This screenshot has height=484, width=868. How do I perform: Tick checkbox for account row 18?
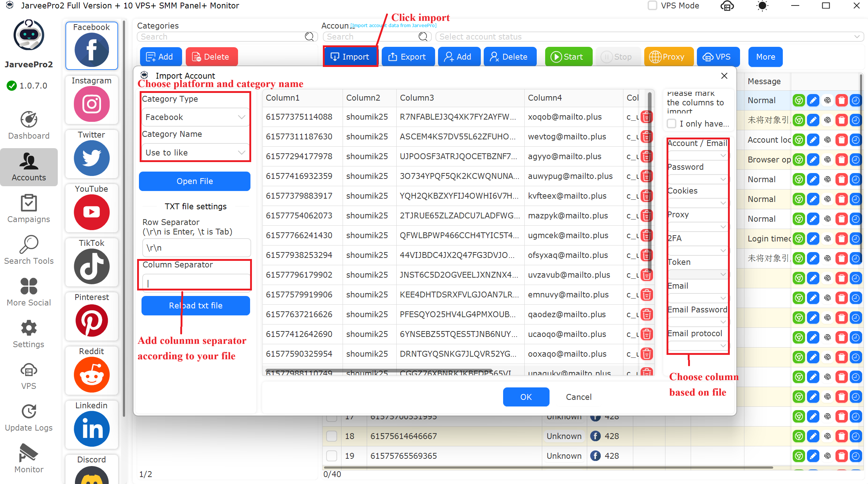332,436
